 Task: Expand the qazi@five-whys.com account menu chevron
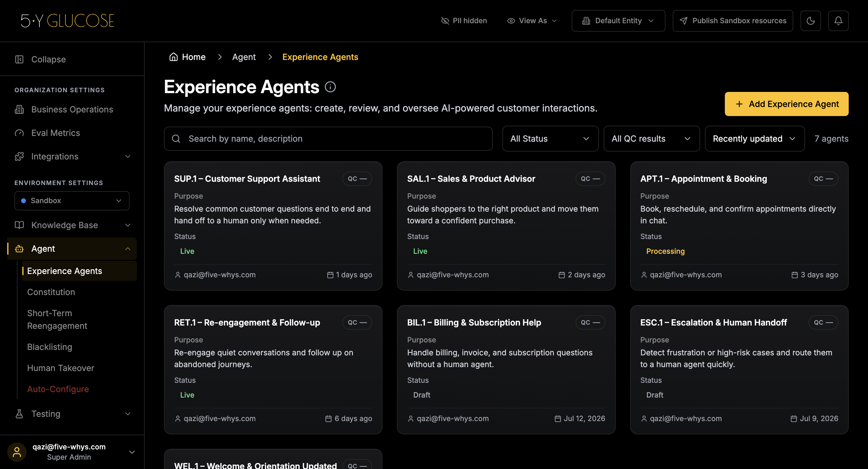[132, 452]
